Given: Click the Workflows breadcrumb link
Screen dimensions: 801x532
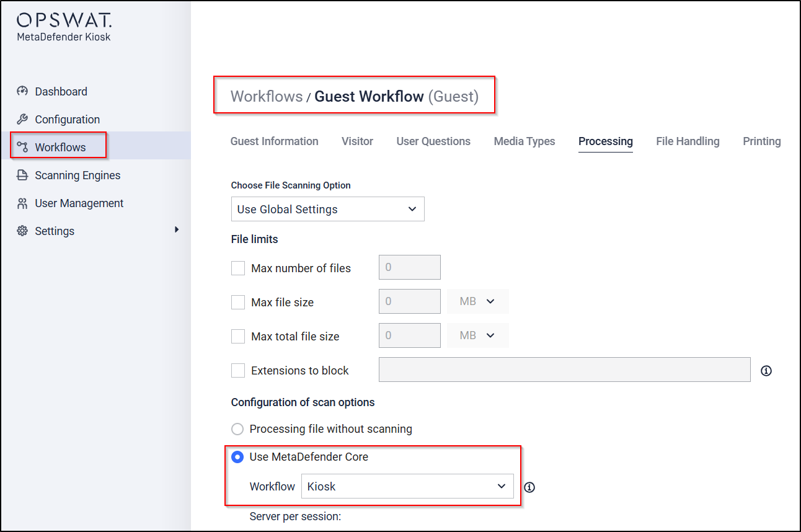Looking at the screenshot, I should [267, 97].
